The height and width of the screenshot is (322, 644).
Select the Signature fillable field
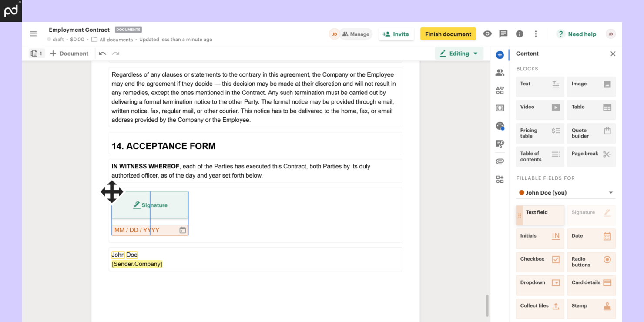coord(591,215)
